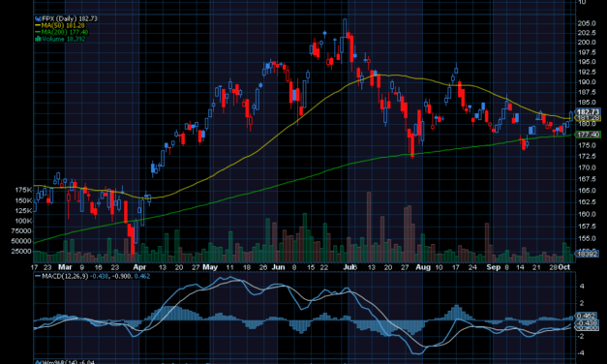Click the 125K volume axis label
The image size is (607, 364).
pos(23,211)
